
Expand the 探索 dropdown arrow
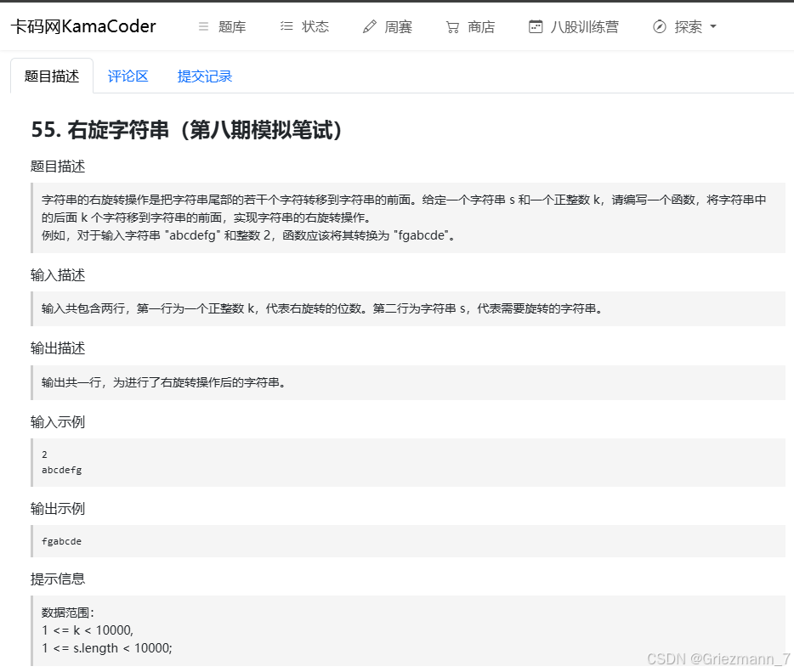pos(713,26)
